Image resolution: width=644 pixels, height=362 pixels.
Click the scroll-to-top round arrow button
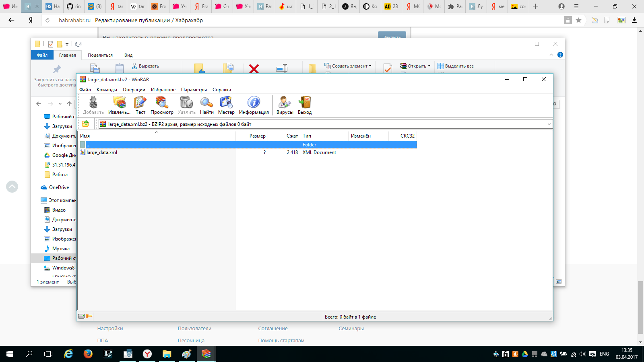pyautogui.click(x=12, y=187)
